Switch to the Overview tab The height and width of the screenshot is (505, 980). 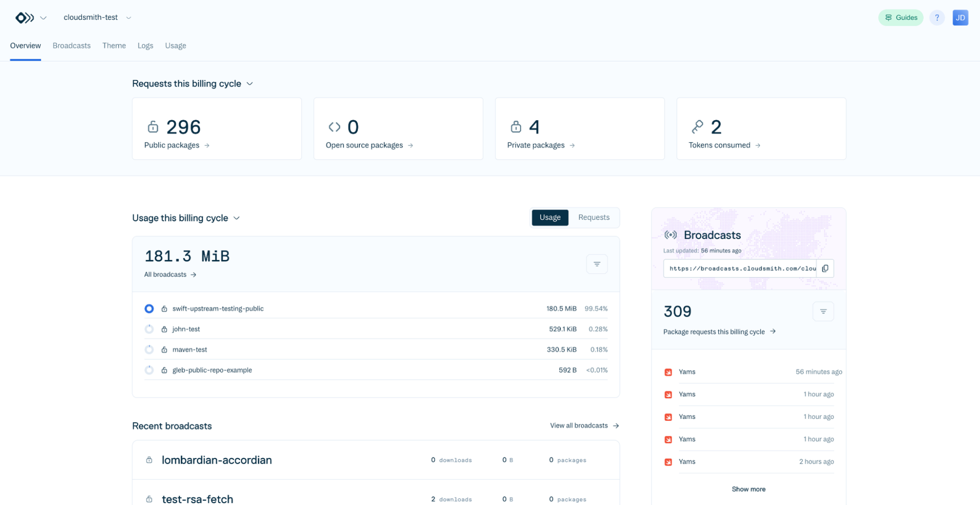[26, 46]
